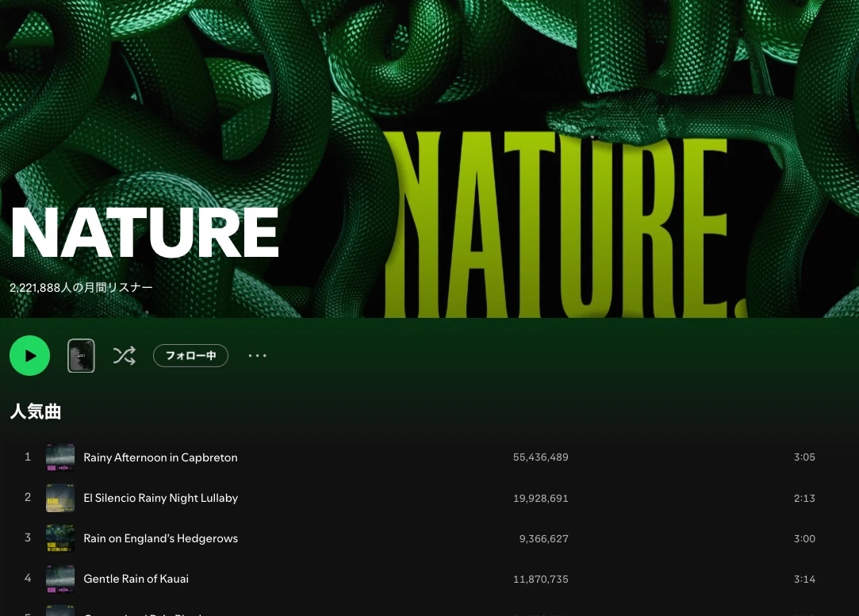Screen dimensions: 859x616
Task: Open Gentle Rain of Kauai track
Action: 136,579
